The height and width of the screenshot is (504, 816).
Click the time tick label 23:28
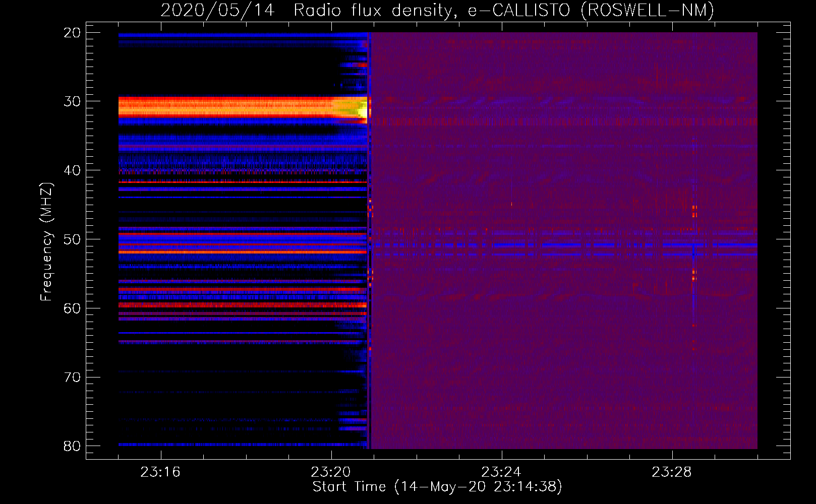click(x=671, y=472)
